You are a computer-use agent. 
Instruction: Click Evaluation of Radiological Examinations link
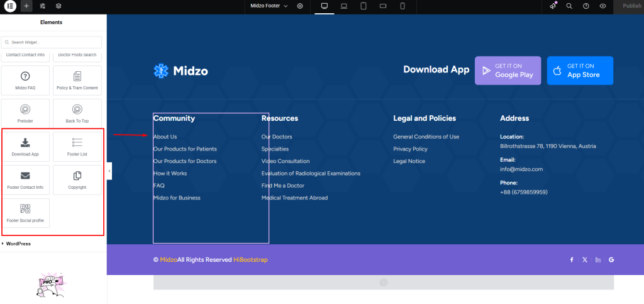[311, 173]
